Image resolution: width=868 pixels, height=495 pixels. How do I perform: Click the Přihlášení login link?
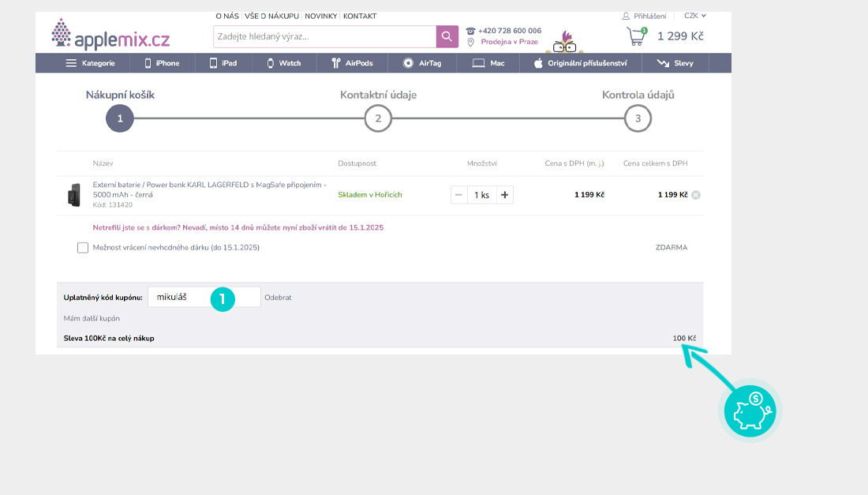(650, 16)
